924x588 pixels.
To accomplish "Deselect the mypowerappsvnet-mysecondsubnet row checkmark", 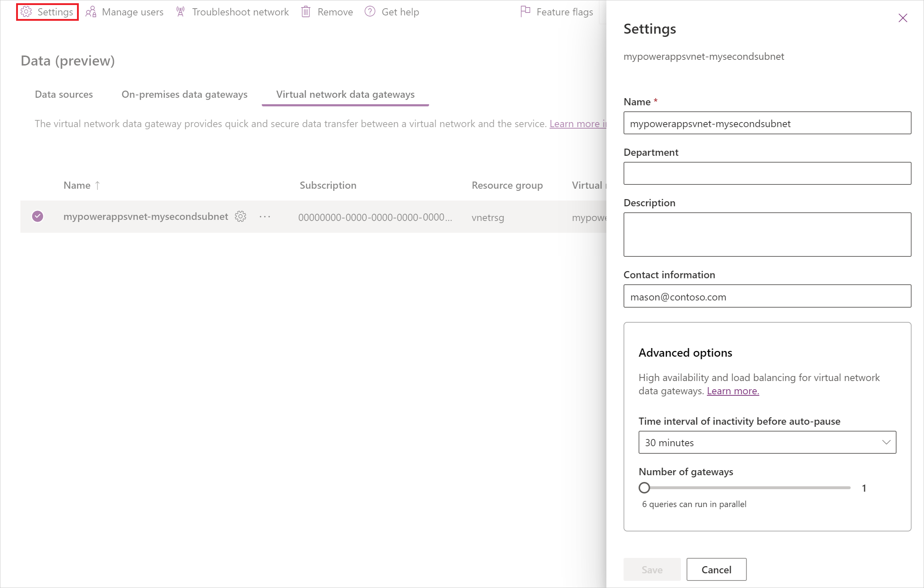I will tap(38, 216).
